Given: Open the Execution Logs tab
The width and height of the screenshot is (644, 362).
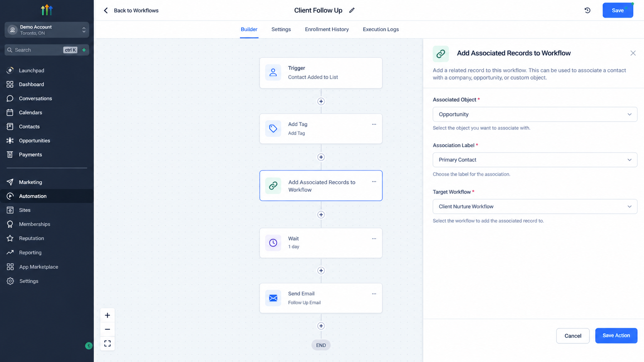Looking at the screenshot, I should tap(381, 29).
